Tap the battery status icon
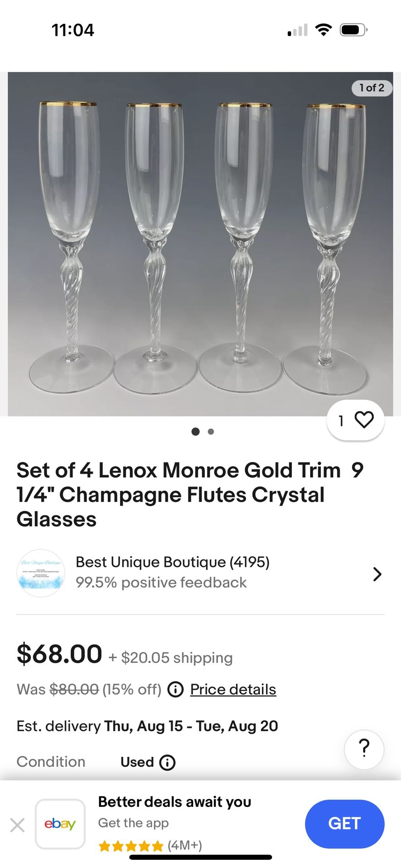 (353, 30)
